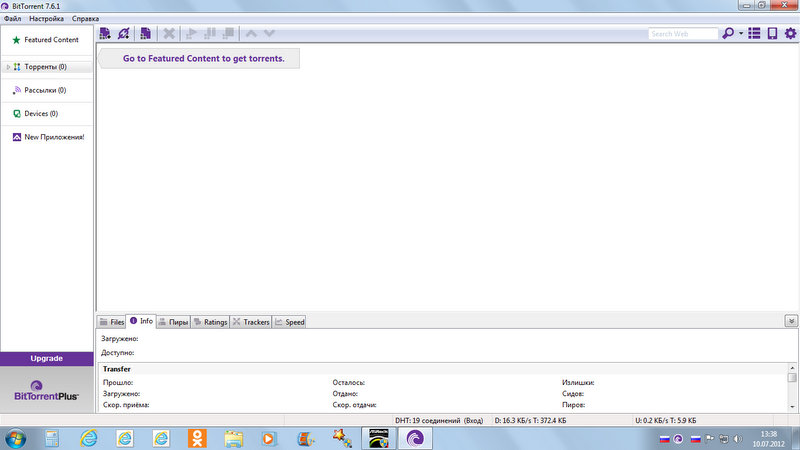The width and height of the screenshot is (800, 450).
Task: Open Windows Media Player taskbar icon
Action: pyautogui.click(x=269, y=438)
